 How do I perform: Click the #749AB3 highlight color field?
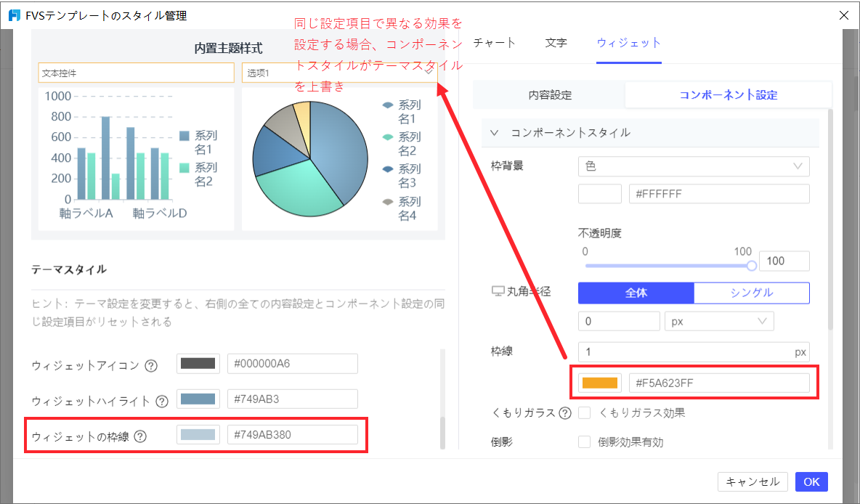[x=292, y=399]
